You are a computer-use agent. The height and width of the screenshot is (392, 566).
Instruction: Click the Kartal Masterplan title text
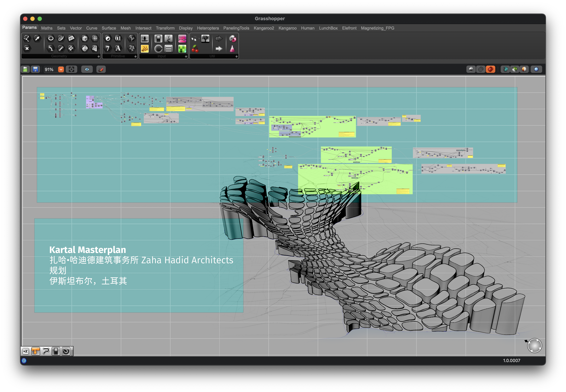tap(88, 250)
